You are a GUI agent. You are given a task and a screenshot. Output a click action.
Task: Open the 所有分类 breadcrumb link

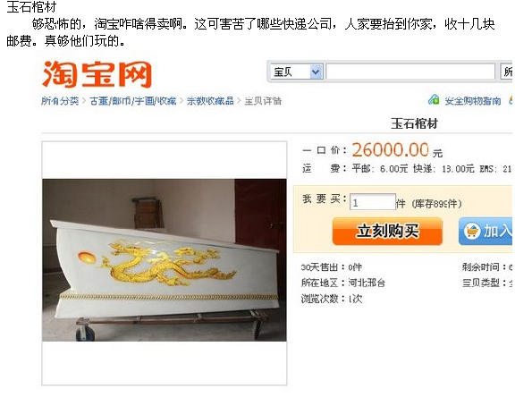pyautogui.click(x=60, y=101)
